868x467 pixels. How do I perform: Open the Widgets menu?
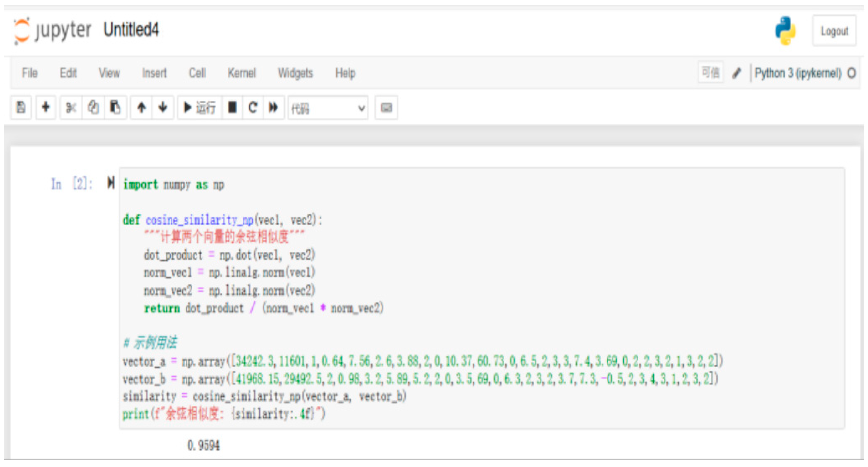pyautogui.click(x=295, y=73)
